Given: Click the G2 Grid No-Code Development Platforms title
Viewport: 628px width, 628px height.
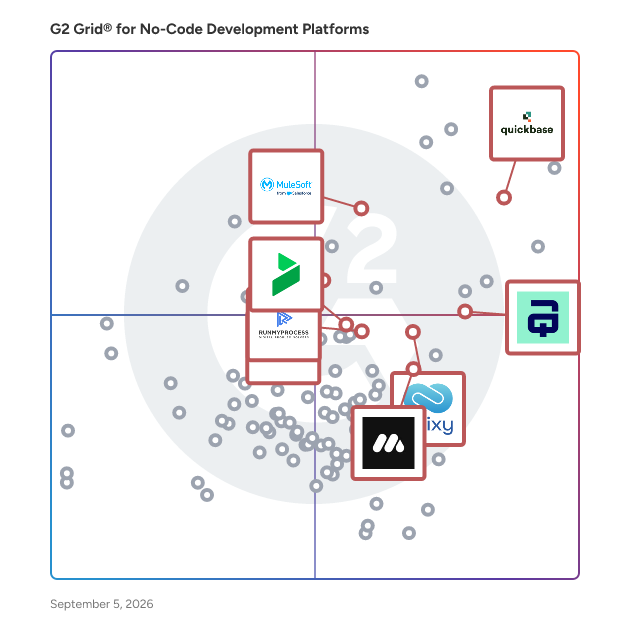Looking at the screenshot, I should [x=209, y=29].
